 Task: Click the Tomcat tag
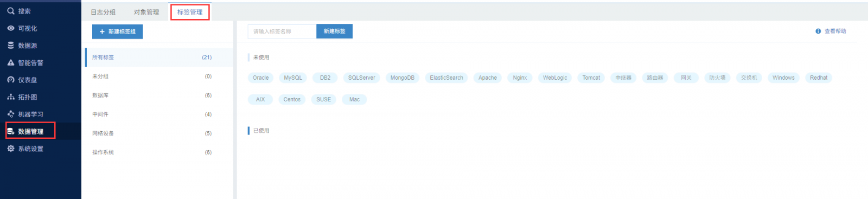591,78
